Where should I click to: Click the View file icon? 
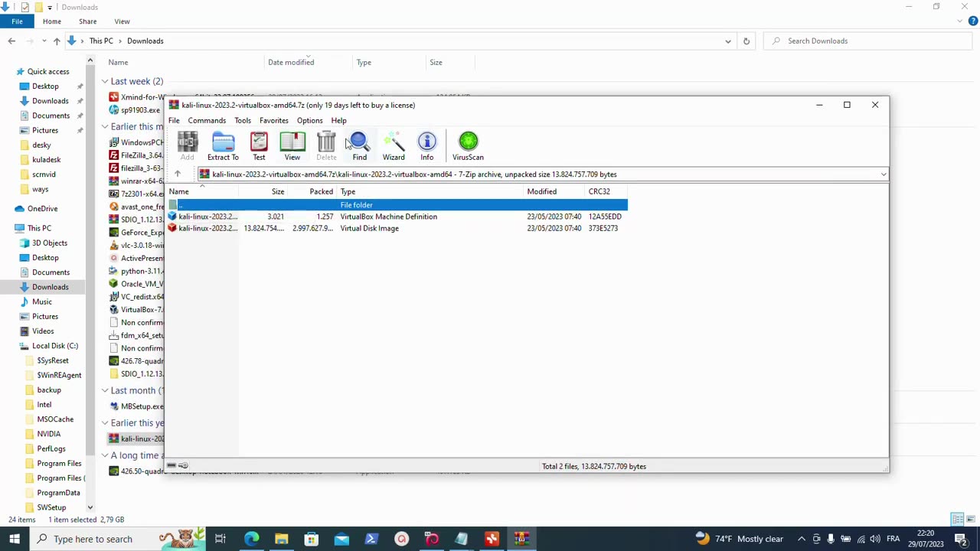(292, 145)
